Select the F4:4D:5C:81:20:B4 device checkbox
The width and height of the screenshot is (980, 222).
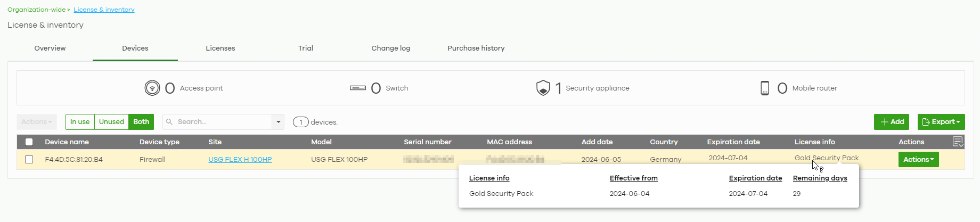point(29,160)
